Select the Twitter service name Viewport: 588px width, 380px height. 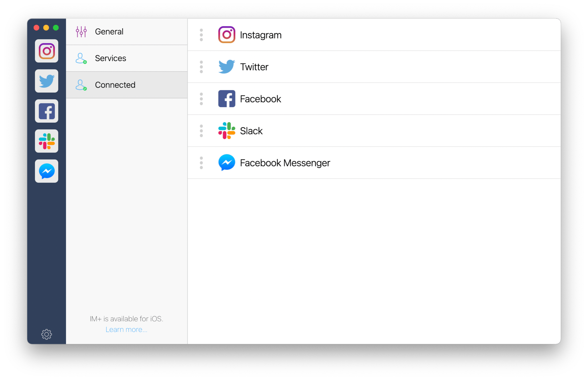point(254,67)
